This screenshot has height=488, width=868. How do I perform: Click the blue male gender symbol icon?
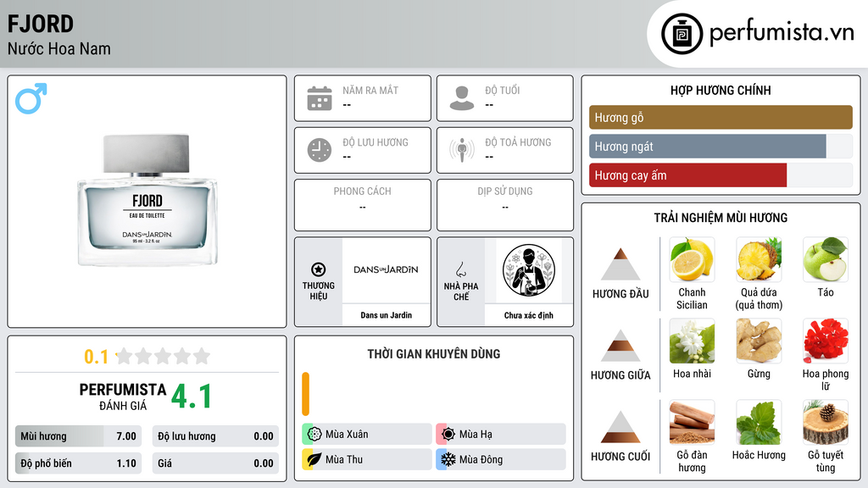(x=31, y=98)
